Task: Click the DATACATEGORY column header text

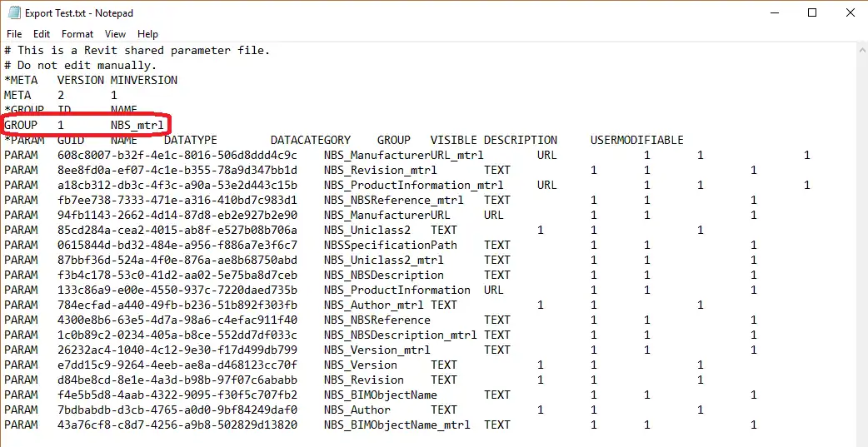Action: (310, 140)
